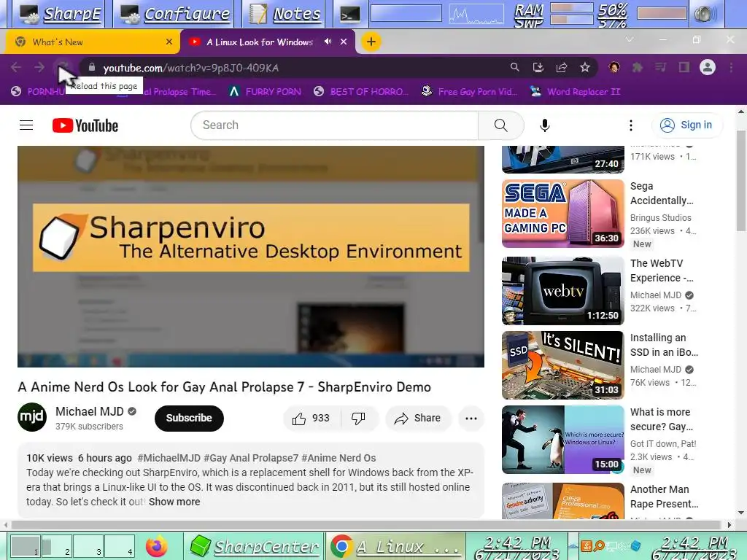
Task: Open the media control icon in toolbar
Action: click(660, 68)
